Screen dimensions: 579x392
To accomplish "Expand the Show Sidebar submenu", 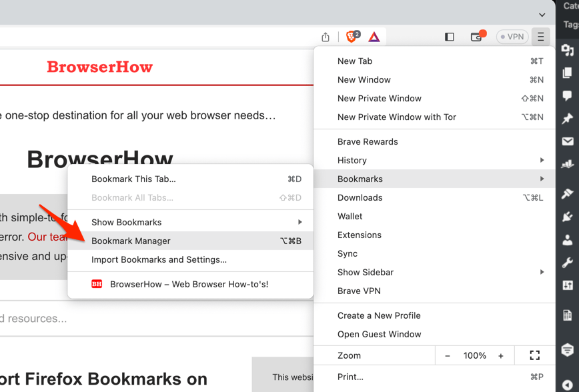I will click(434, 272).
